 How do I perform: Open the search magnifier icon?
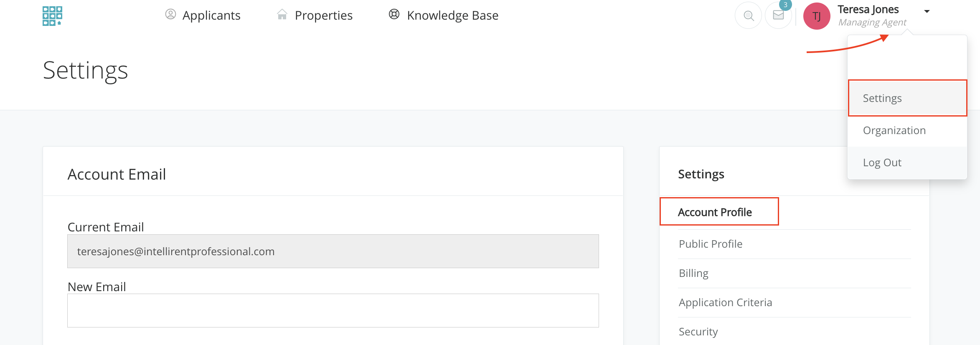748,16
